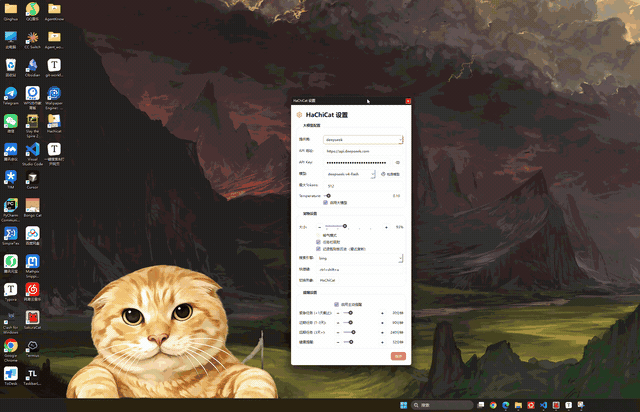This screenshot has height=412, width=640.
Task: Click the detect models refresh button
Action: tap(390, 174)
